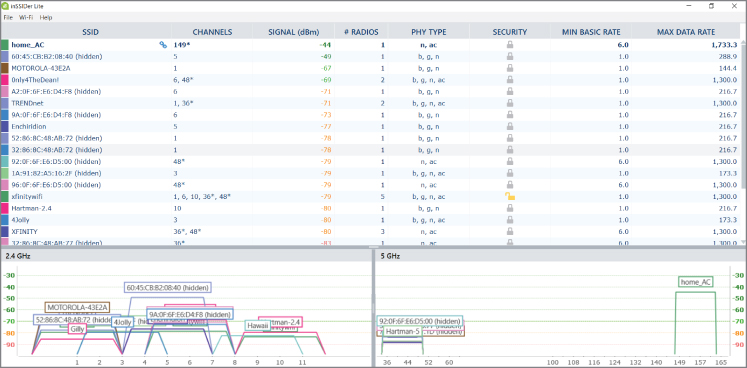This screenshot has width=747, height=368.
Task: Sort by SIGNAL (dBm) column header
Action: click(x=293, y=32)
